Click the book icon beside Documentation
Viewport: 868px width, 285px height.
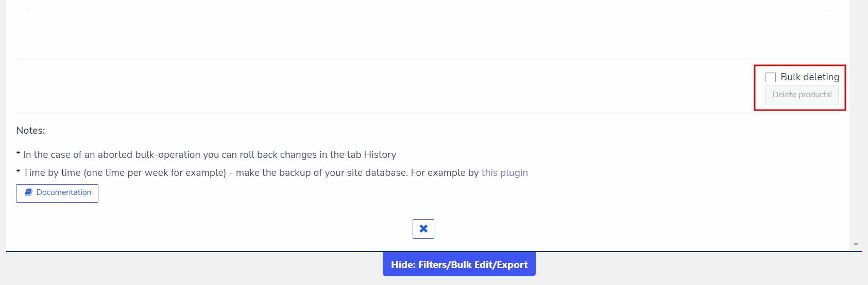(x=29, y=192)
